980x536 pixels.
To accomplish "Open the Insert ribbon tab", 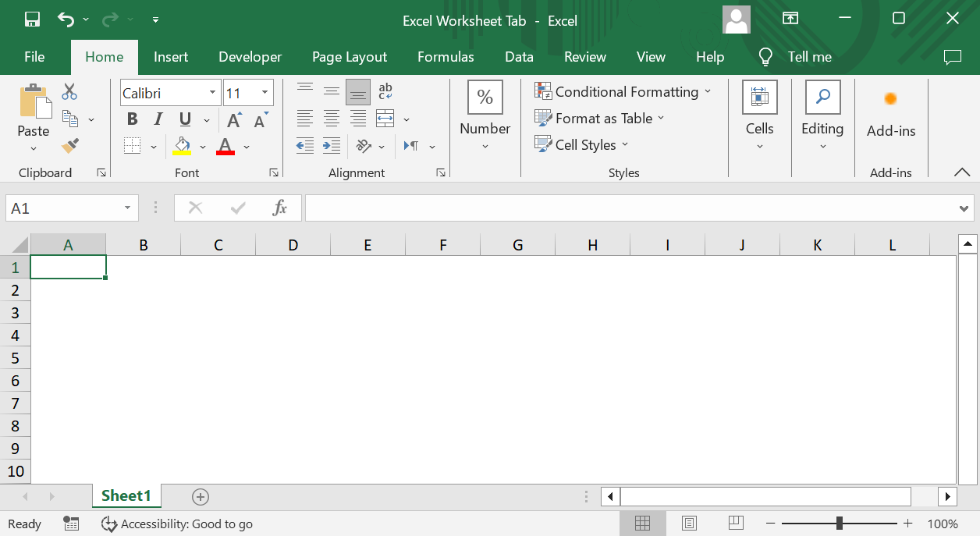I will coord(171,57).
